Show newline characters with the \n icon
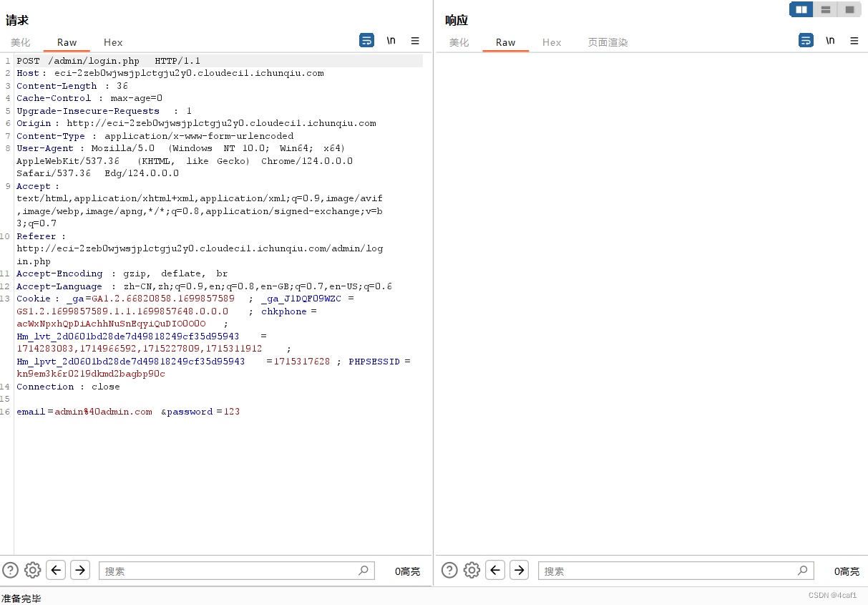This screenshot has height=605, width=868. (391, 40)
